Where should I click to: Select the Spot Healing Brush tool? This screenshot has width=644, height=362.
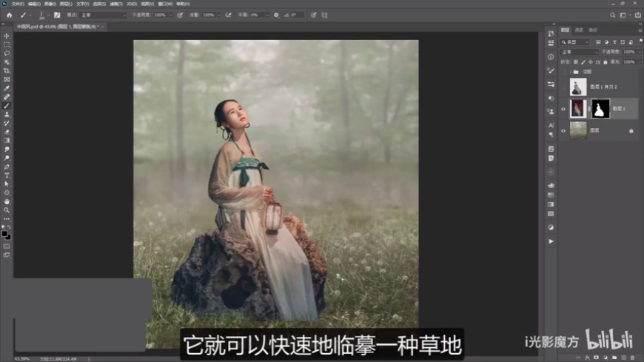(7, 97)
